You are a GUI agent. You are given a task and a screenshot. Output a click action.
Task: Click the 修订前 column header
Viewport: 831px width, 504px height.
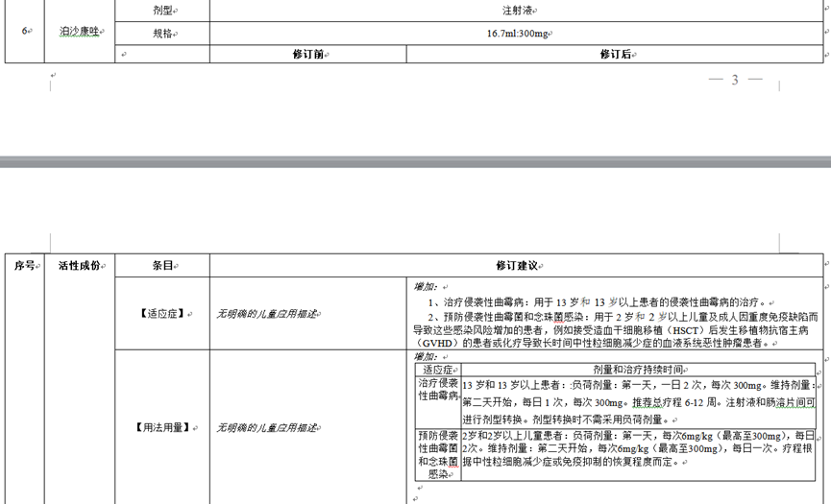coord(307,54)
